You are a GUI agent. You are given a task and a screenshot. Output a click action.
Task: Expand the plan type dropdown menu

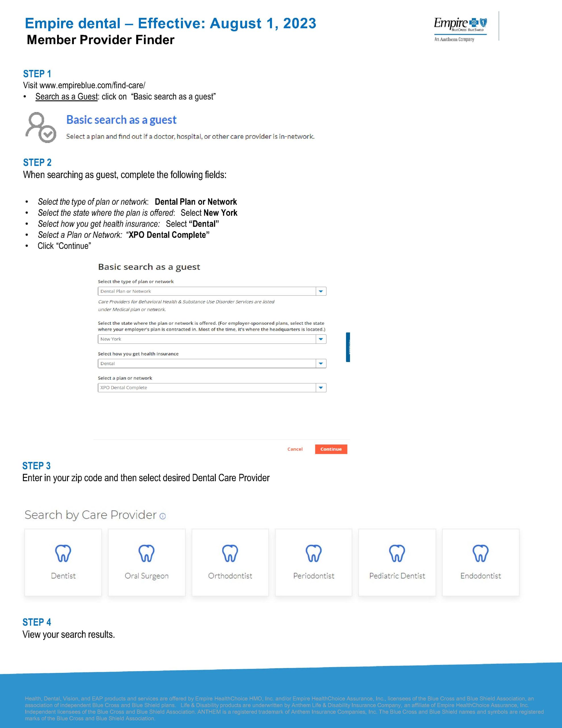tap(323, 291)
